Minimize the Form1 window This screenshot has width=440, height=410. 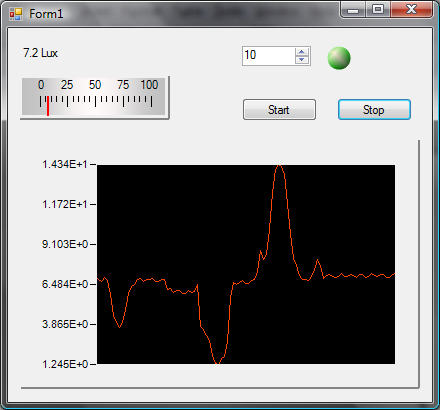(353, 10)
